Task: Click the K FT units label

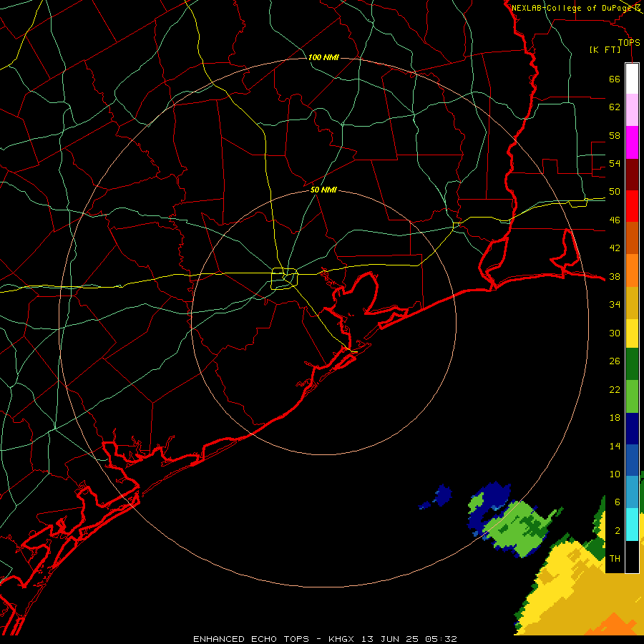Action: pyautogui.click(x=605, y=49)
